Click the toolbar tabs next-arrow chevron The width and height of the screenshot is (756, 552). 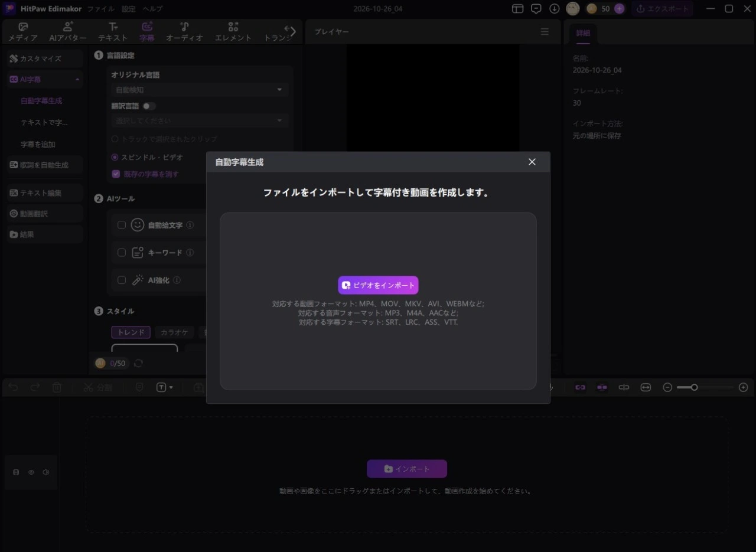click(292, 31)
